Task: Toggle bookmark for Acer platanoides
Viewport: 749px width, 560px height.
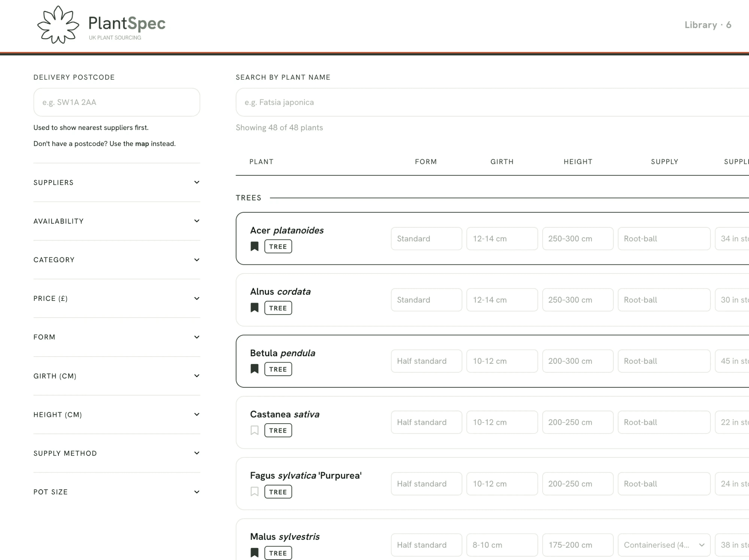Action: click(x=255, y=246)
